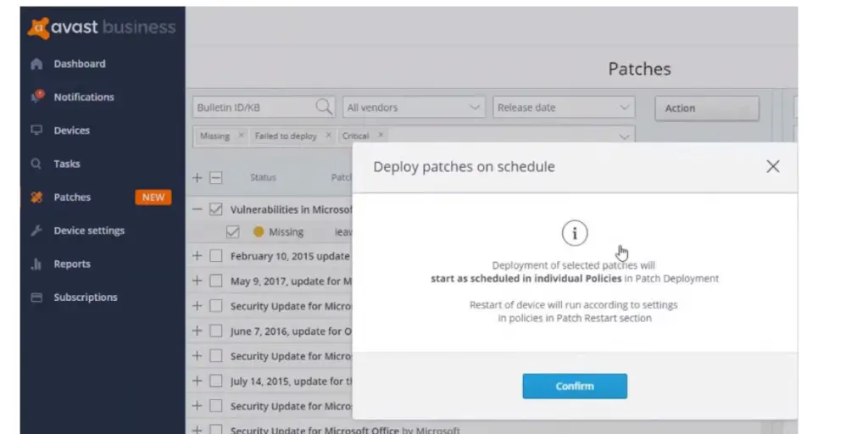Check the July 14, 2015 update checkbox
Viewport: 868px width, 434px height.
click(x=216, y=381)
